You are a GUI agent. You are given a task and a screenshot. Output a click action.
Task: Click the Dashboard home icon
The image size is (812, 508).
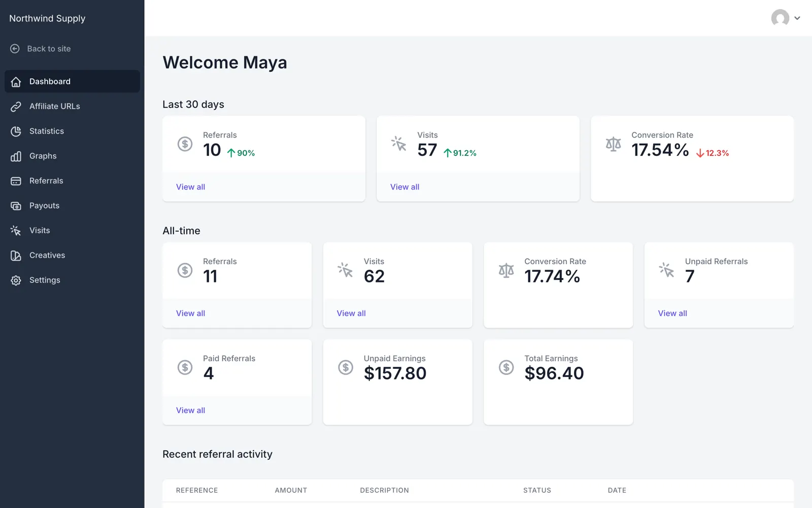[16, 82]
